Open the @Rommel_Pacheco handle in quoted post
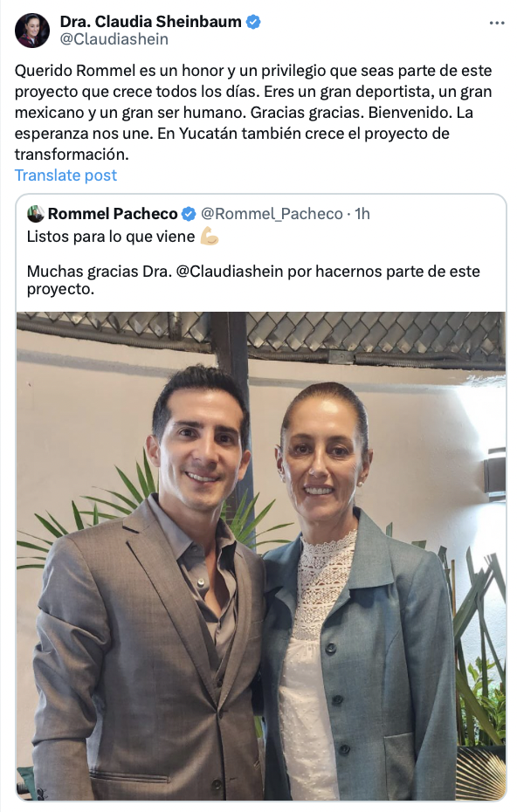 click(272, 213)
